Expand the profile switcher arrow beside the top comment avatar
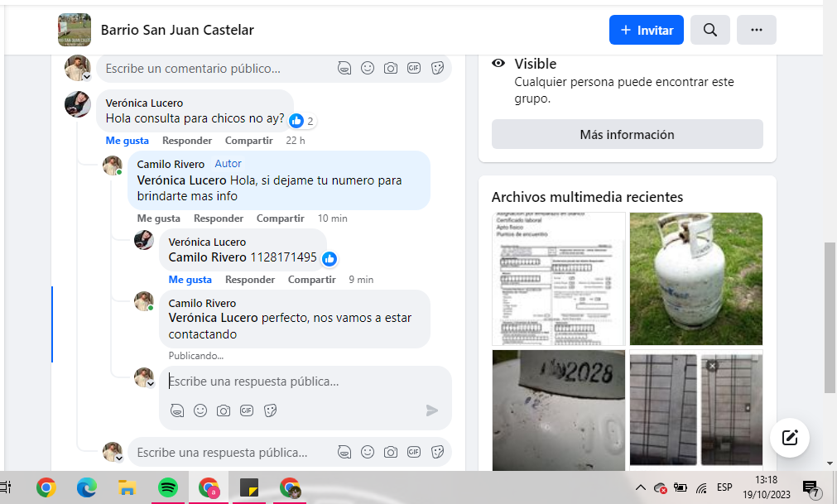The width and height of the screenshot is (837, 504). point(86,77)
